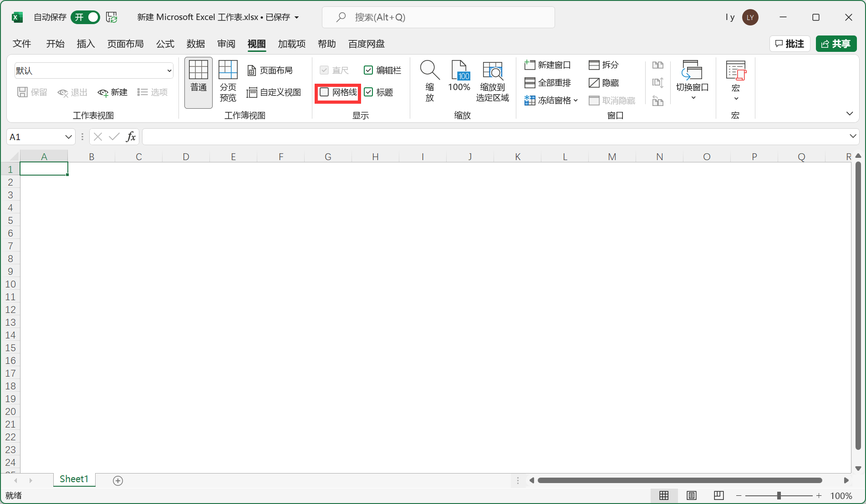Click the 共享 (Share) button
This screenshot has height=504, width=866.
pos(836,44)
